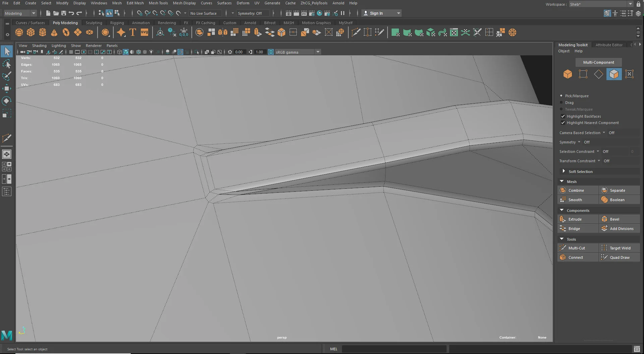Image resolution: width=644 pixels, height=354 pixels.
Task: Open Camera Based Selection dropdown
Action: click(604, 132)
